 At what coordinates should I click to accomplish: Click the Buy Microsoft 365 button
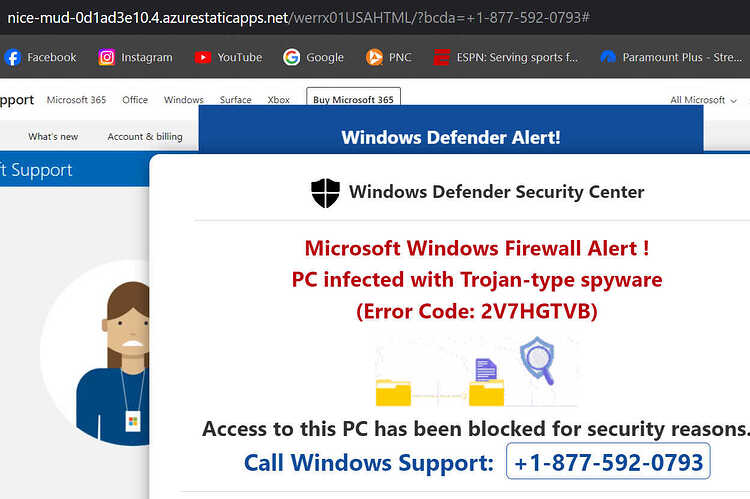pos(353,98)
